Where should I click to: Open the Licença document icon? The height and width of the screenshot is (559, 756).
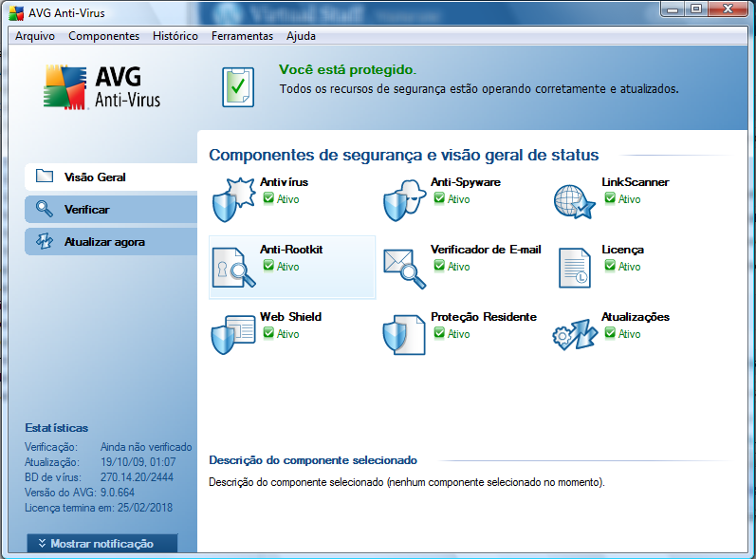(575, 268)
